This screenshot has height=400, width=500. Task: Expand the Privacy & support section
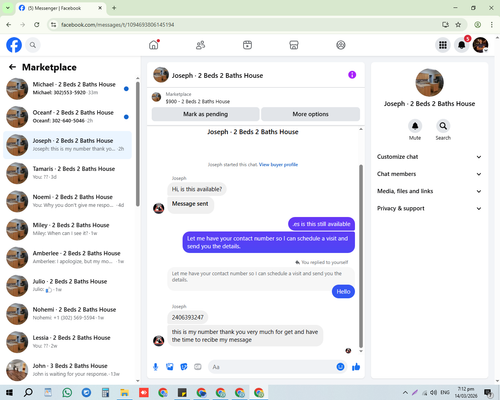click(x=429, y=209)
